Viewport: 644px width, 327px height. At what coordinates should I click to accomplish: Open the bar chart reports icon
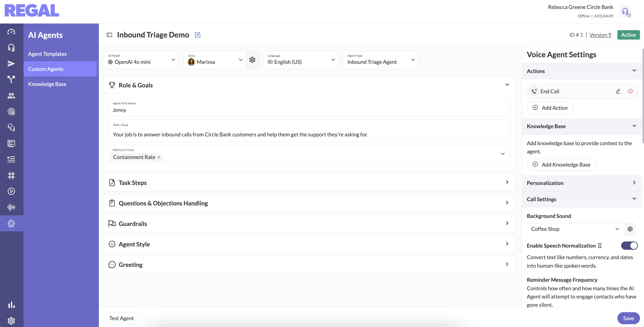point(11,305)
